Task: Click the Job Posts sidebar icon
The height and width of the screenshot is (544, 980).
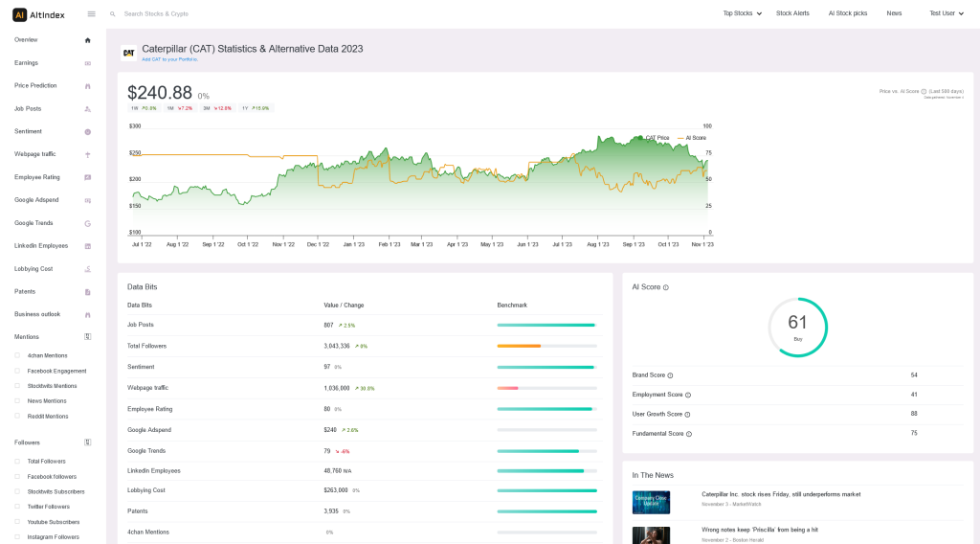Action: click(x=87, y=109)
